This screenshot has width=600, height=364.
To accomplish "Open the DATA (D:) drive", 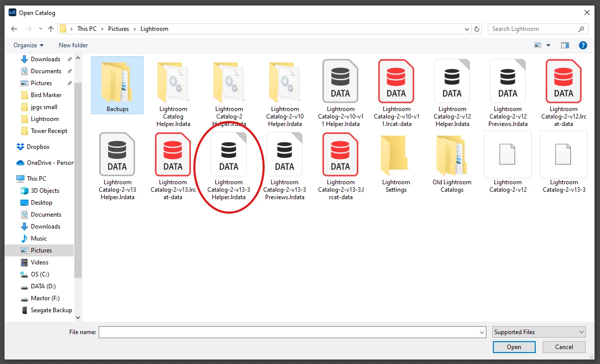I will [43, 286].
